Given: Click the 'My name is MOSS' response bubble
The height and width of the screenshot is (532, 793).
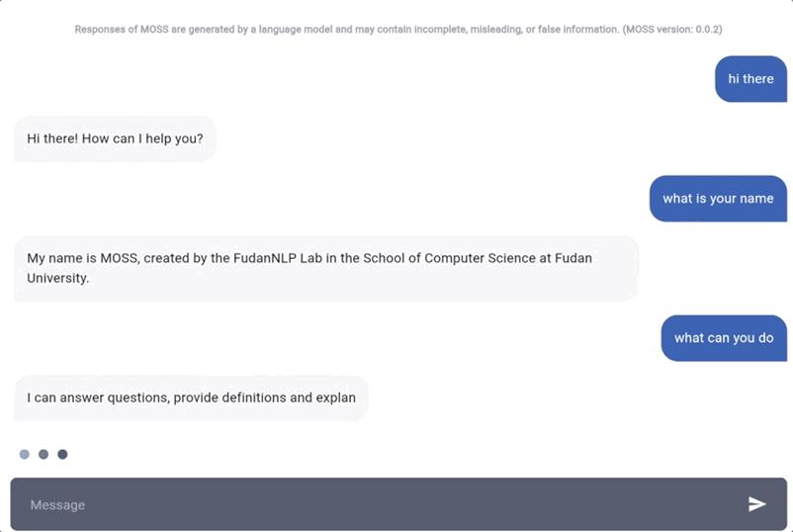Looking at the screenshot, I should pyautogui.click(x=326, y=268).
